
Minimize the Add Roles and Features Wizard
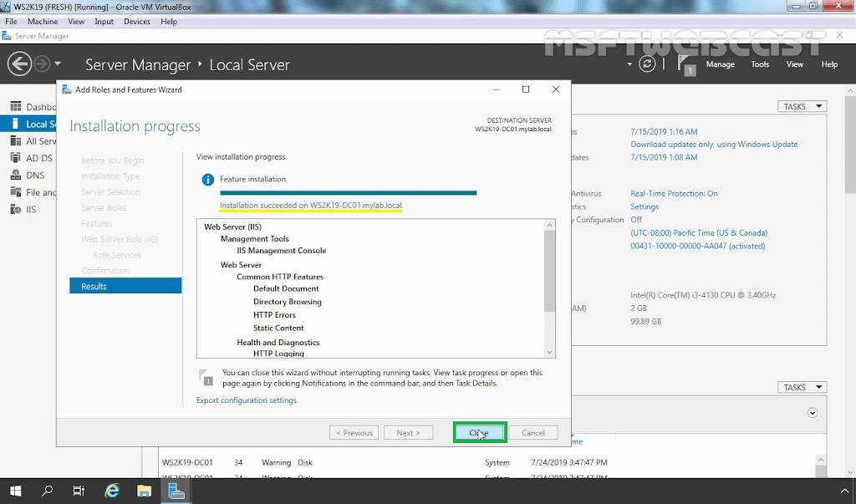click(497, 89)
